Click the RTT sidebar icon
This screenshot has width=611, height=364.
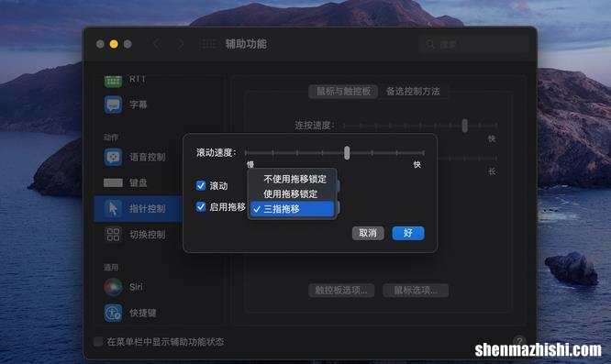(x=113, y=81)
